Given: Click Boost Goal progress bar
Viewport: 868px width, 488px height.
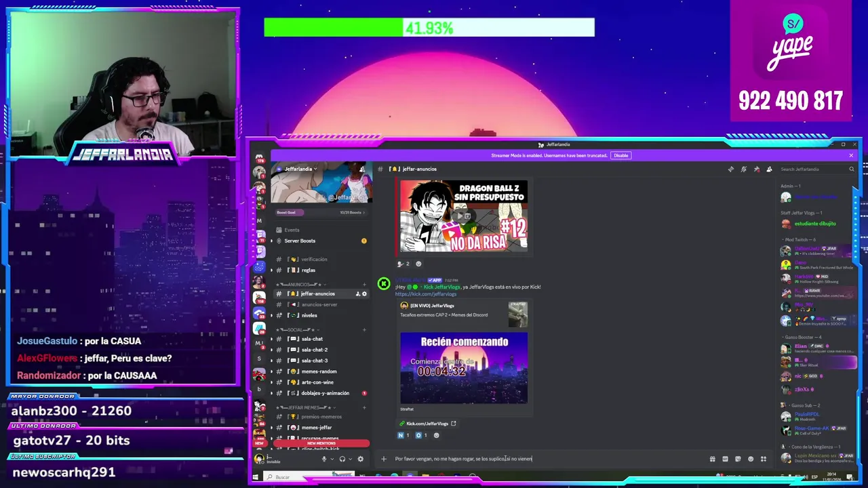Looking at the screenshot, I should (x=321, y=212).
